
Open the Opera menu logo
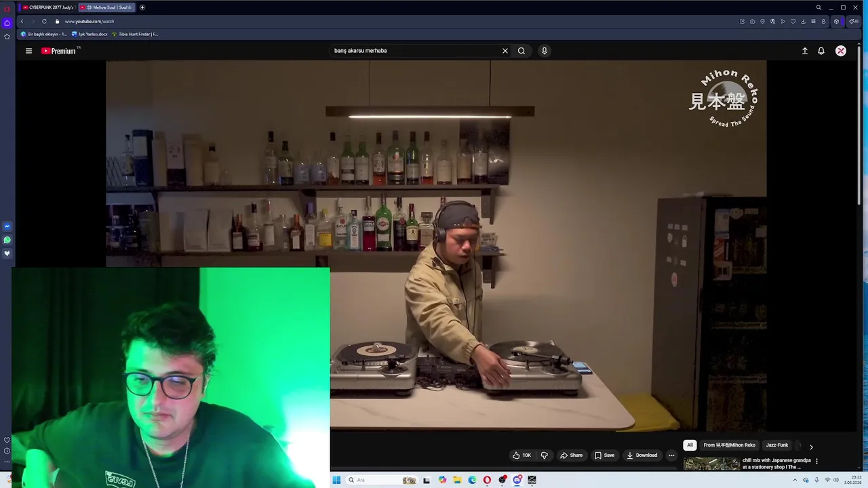coord(7,9)
